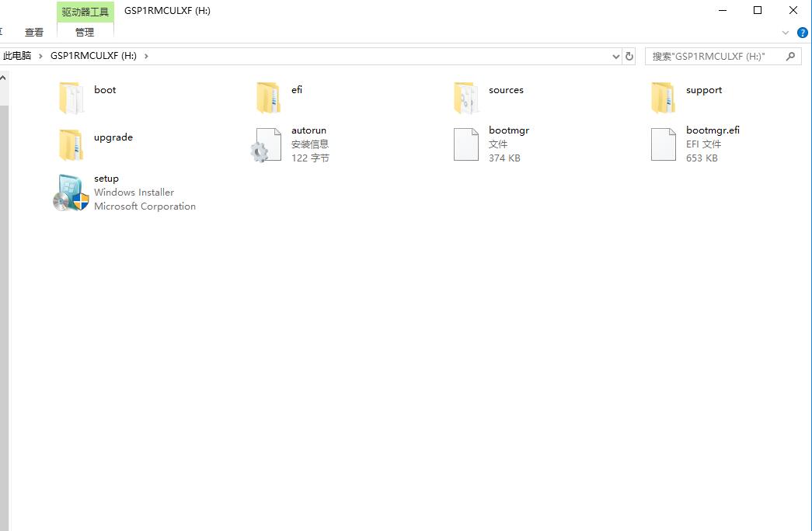Open the 管理 tab under 驱动器工具

[x=85, y=32]
